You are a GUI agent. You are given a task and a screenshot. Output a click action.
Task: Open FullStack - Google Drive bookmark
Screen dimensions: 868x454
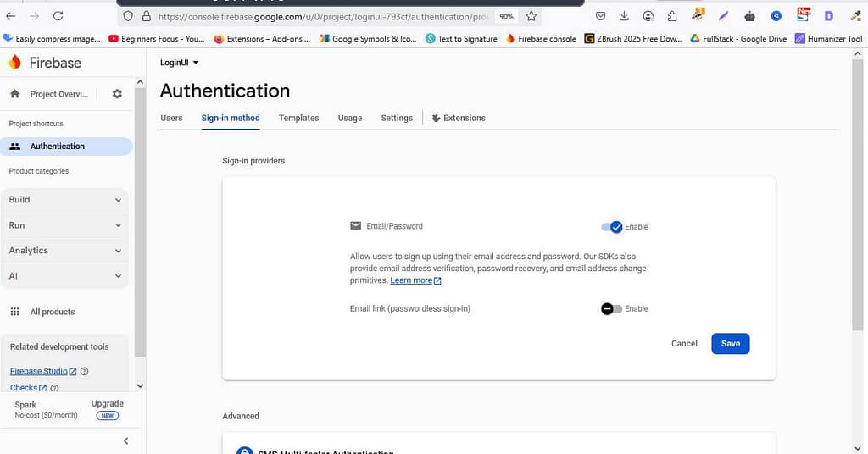tap(738, 39)
